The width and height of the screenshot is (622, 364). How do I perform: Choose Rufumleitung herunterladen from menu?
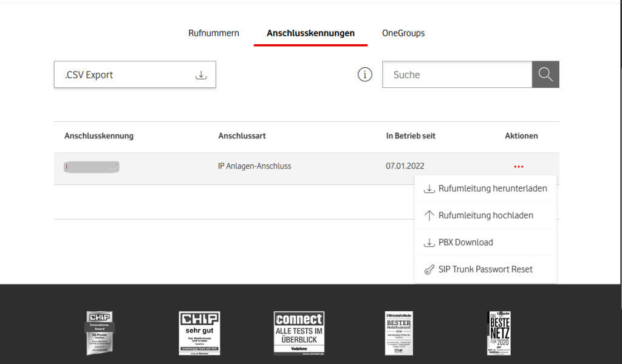[485, 189]
